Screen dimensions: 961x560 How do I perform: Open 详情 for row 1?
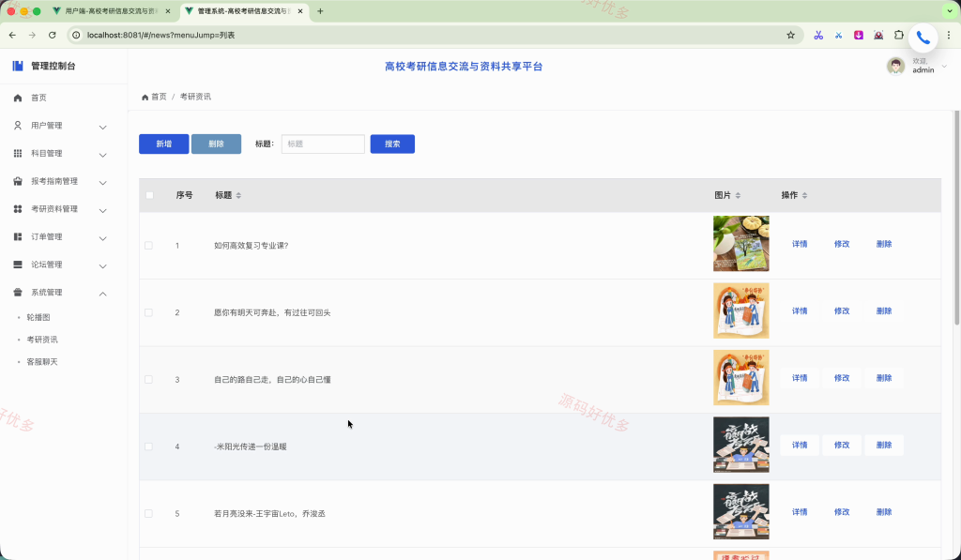pyautogui.click(x=800, y=244)
